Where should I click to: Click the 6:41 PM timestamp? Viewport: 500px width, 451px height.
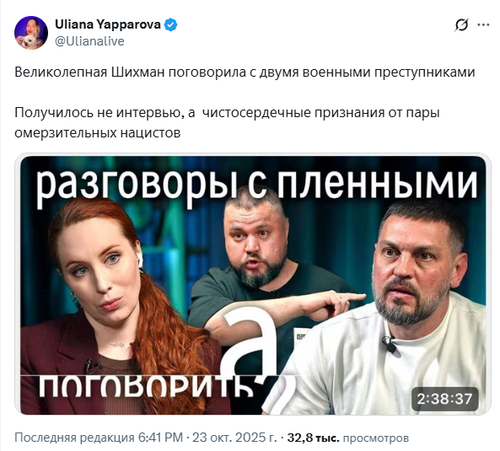pyautogui.click(x=160, y=437)
